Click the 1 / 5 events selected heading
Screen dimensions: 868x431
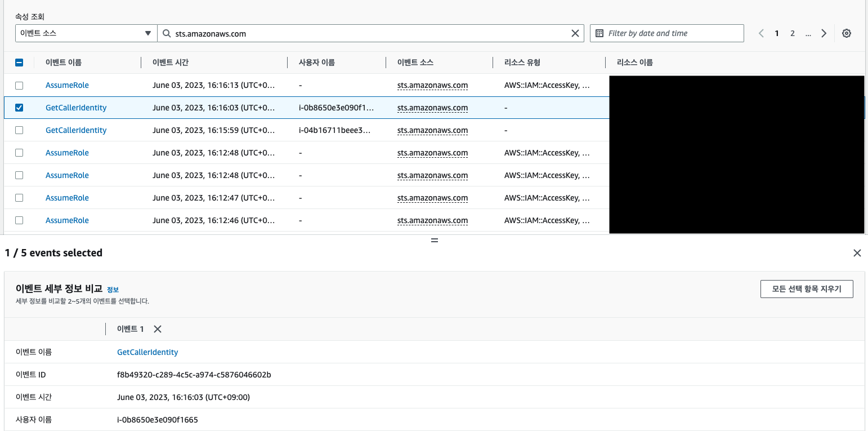(x=53, y=253)
